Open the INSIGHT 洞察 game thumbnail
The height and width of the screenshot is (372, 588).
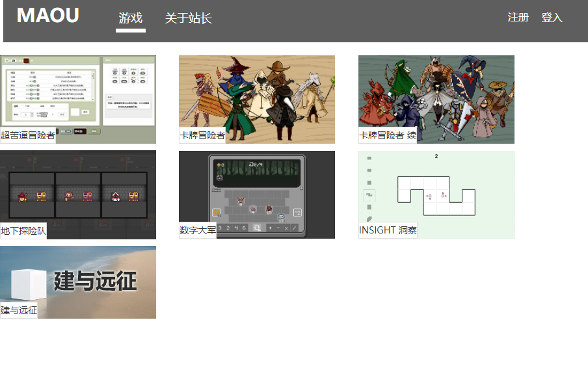(436, 194)
